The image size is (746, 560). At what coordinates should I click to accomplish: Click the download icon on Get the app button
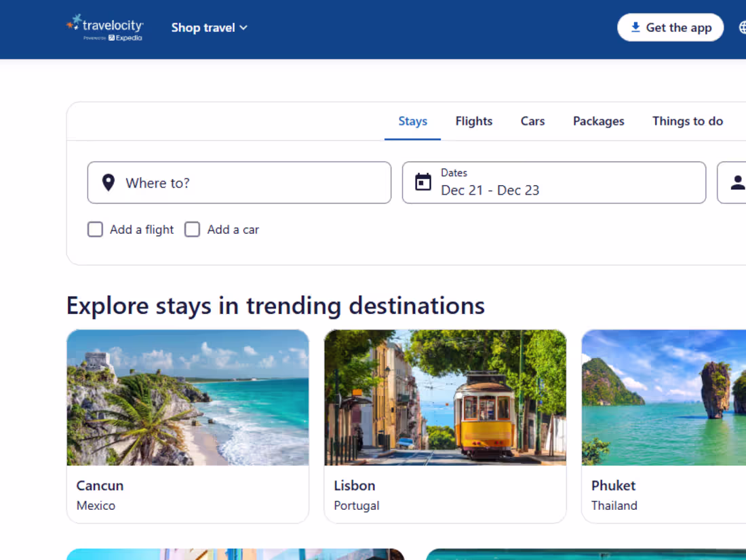pyautogui.click(x=635, y=27)
